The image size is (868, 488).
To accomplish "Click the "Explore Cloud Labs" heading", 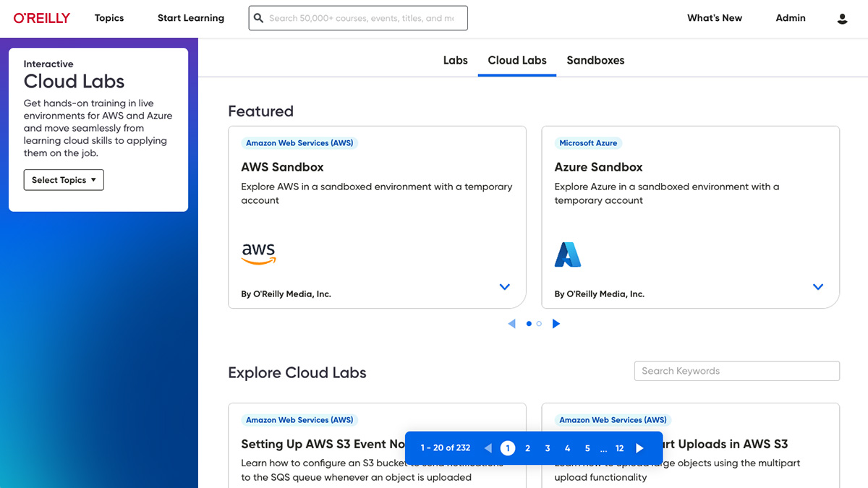I will 297,373.
